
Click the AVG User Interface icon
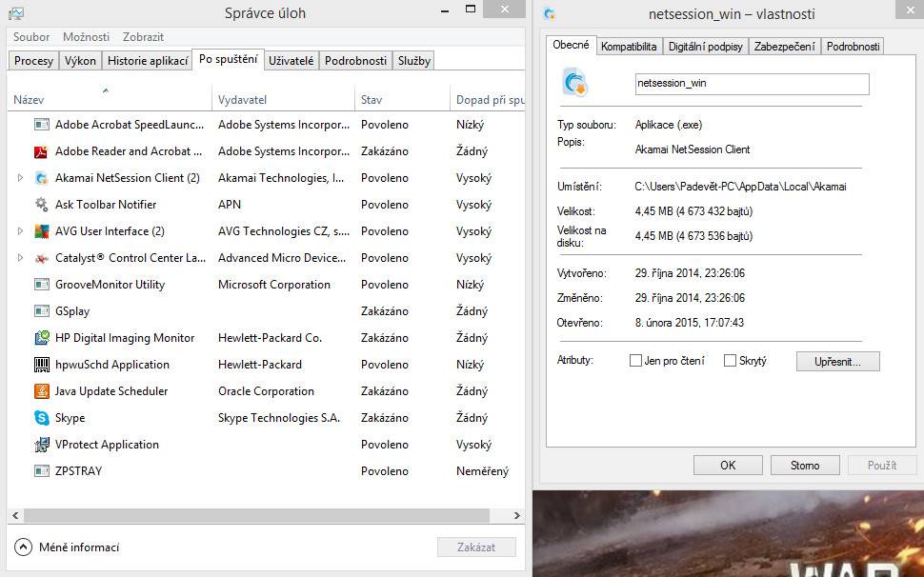pos(41,231)
